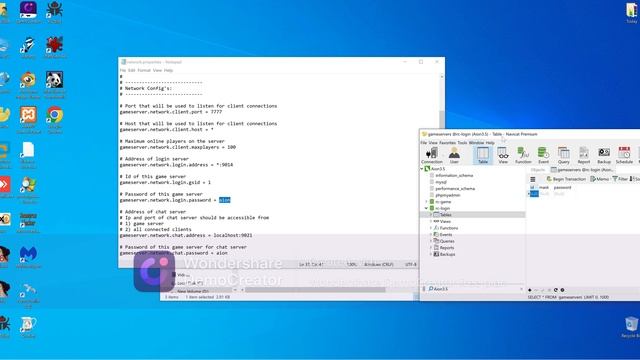The image size is (640, 360).
Task: Switch to the gameservers table tab
Action: pos(582,169)
